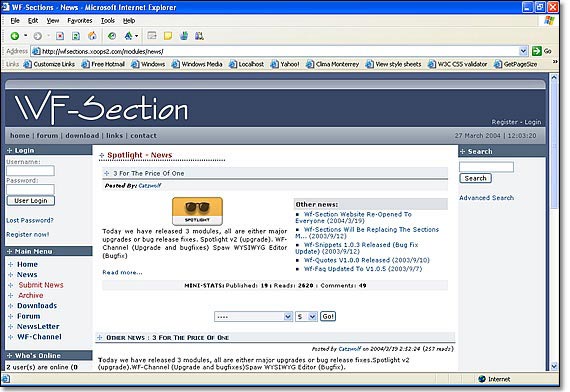This screenshot has width=570, height=392.
Task: Open NewsLetter in the Main Menu
Action: pyautogui.click(x=38, y=327)
